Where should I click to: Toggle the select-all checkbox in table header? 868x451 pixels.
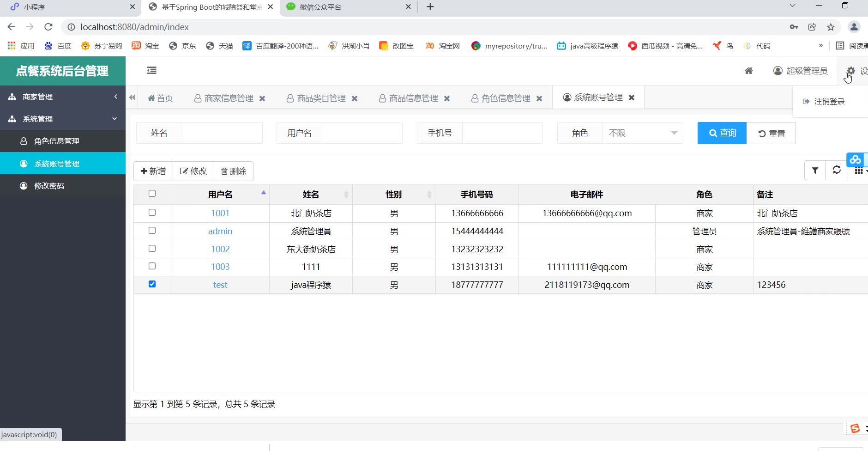click(152, 194)
